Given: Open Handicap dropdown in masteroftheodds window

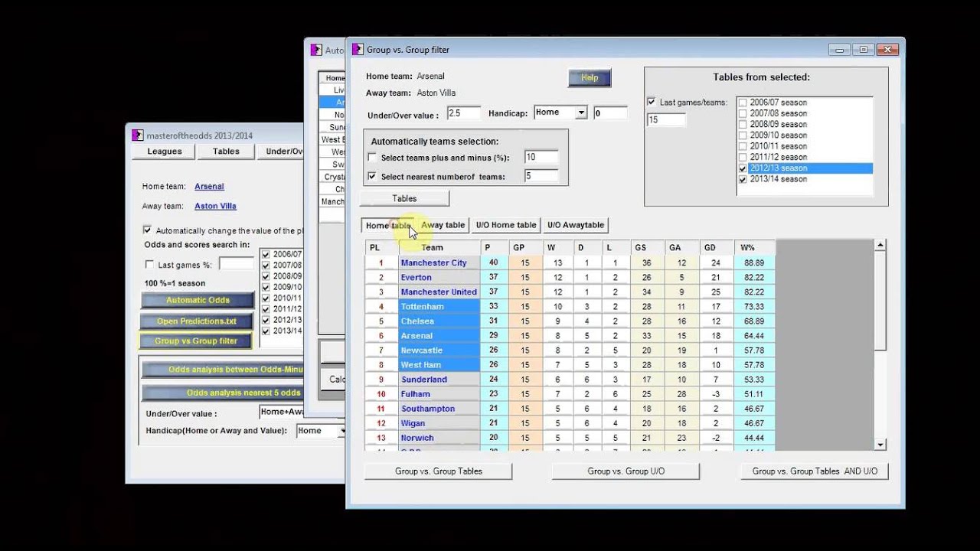Looking at the screenshot, I should [x=342, y=431].
